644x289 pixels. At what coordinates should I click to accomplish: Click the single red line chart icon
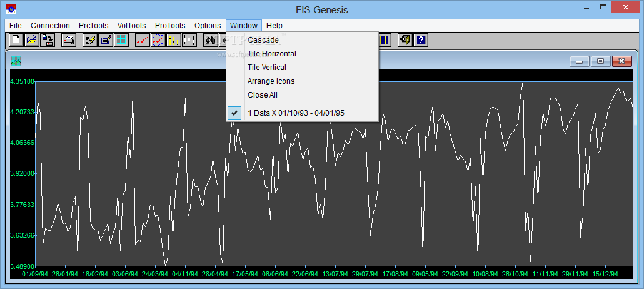142,40
